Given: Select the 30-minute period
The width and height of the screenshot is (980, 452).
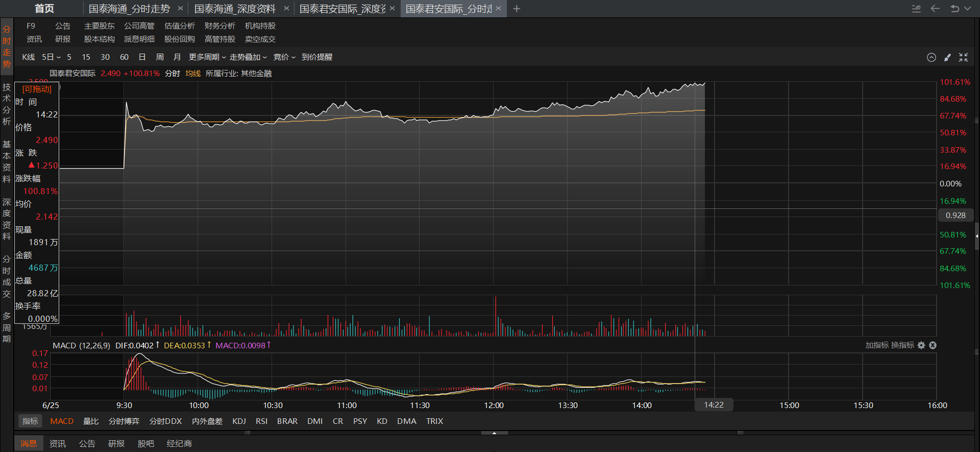Looking at the screenshot, I should click(x=105, y=57).
